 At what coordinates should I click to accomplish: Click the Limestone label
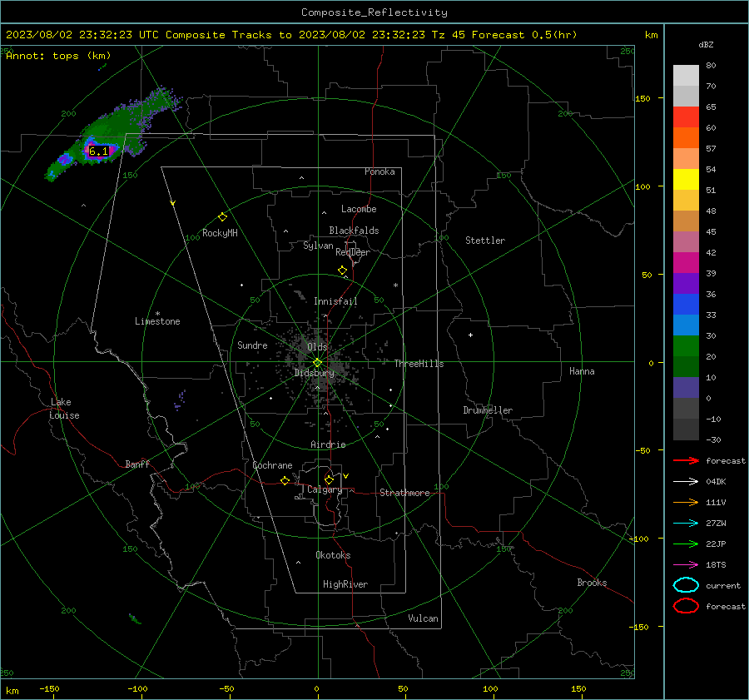[x=157, y=321]
